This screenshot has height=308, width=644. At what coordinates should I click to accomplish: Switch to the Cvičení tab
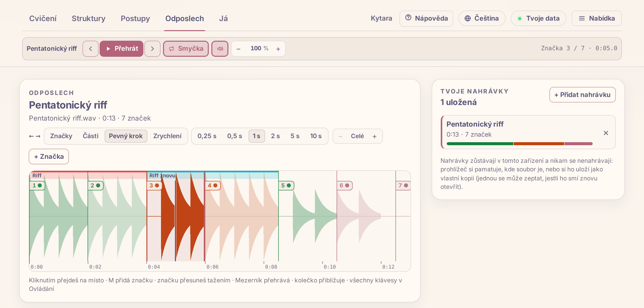43,18
